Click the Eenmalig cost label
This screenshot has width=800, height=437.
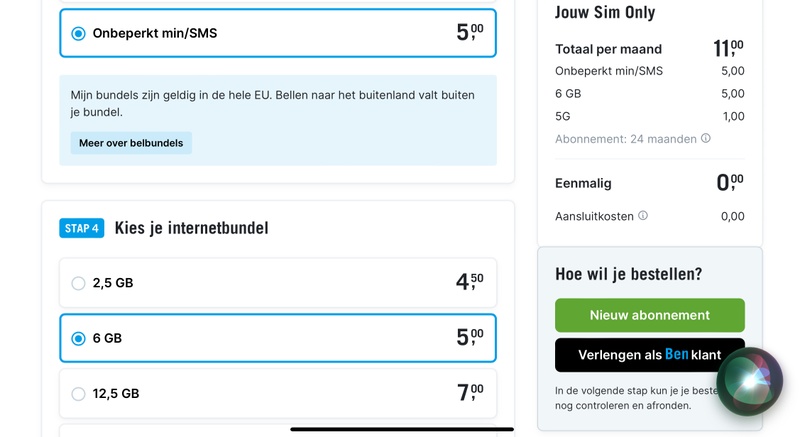(583, 183)
